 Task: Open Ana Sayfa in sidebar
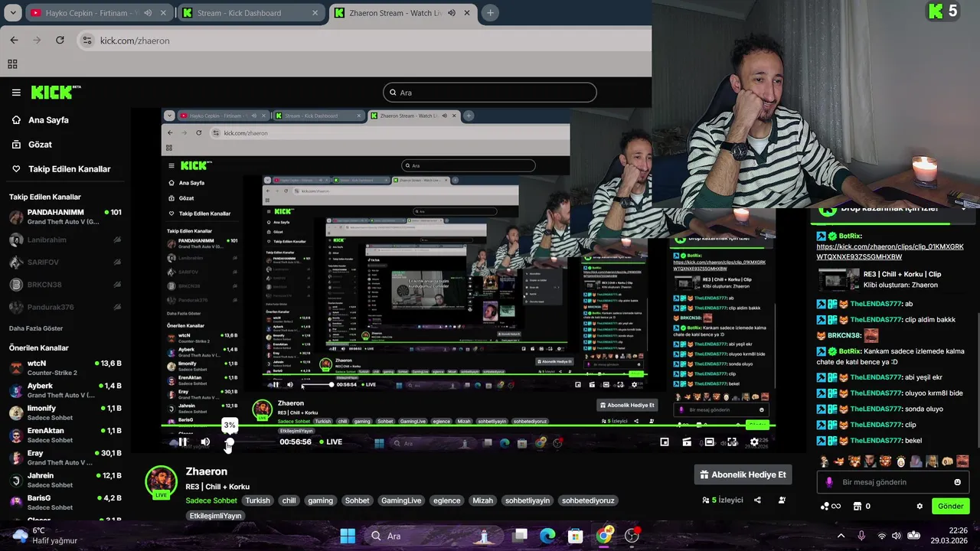pyautogui.click(x=48, y=120)
